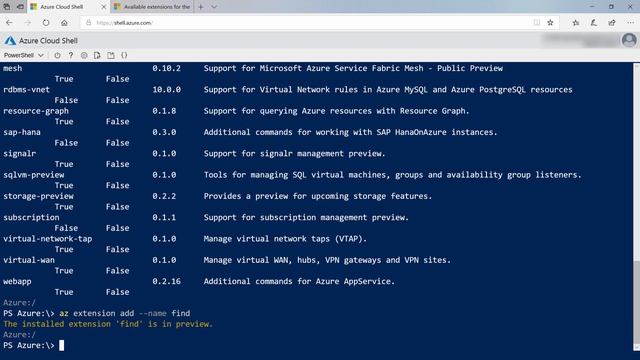Click rdbms-vnet version 10.0.0
This screenshot has height=360, width=640.
[x=167, y=89]
